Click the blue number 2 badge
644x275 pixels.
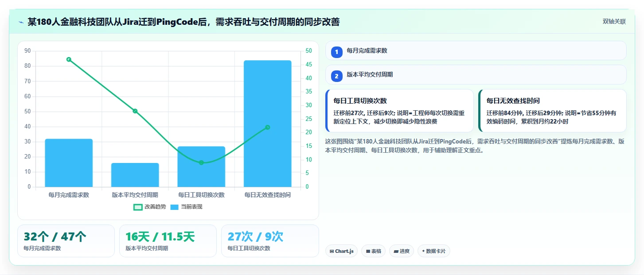pos(336,76)
